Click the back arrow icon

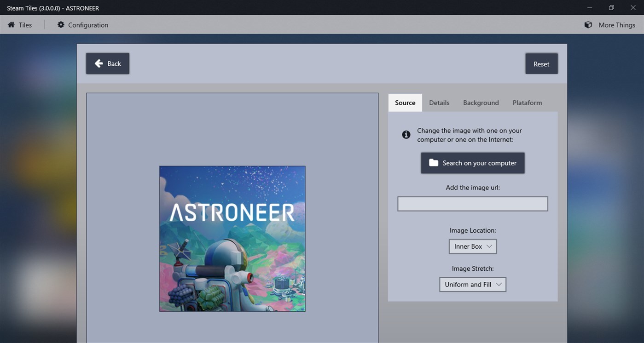(98, 63)
